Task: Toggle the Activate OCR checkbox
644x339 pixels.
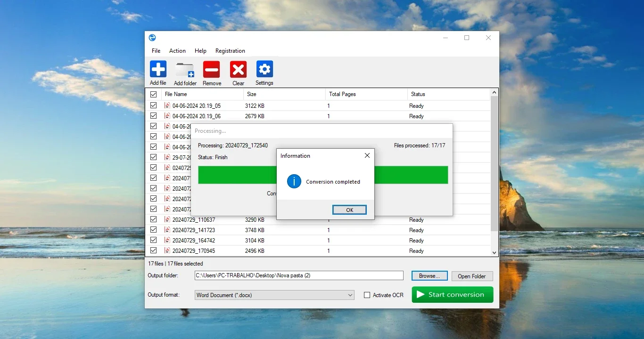Action: click(x=367, y=295)
